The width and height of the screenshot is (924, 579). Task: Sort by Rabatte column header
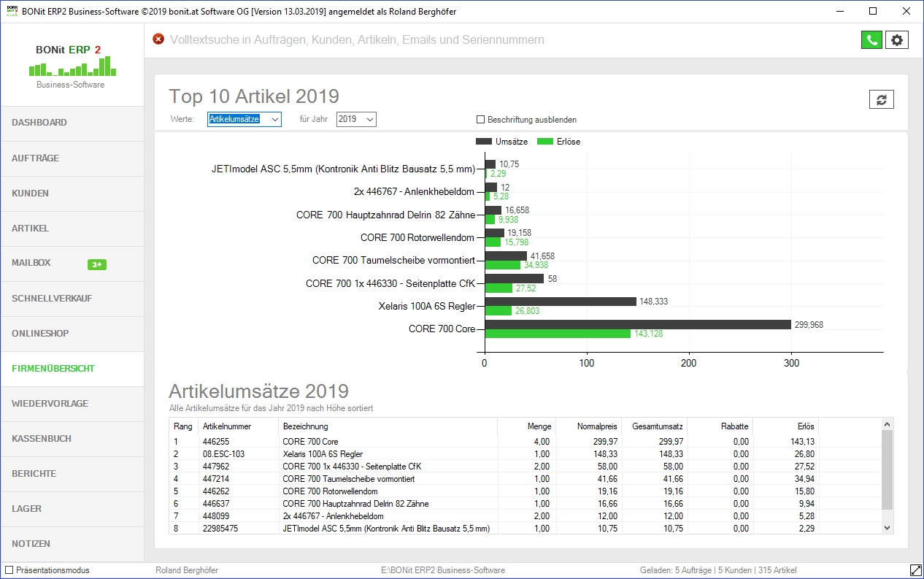click(720, 426)
